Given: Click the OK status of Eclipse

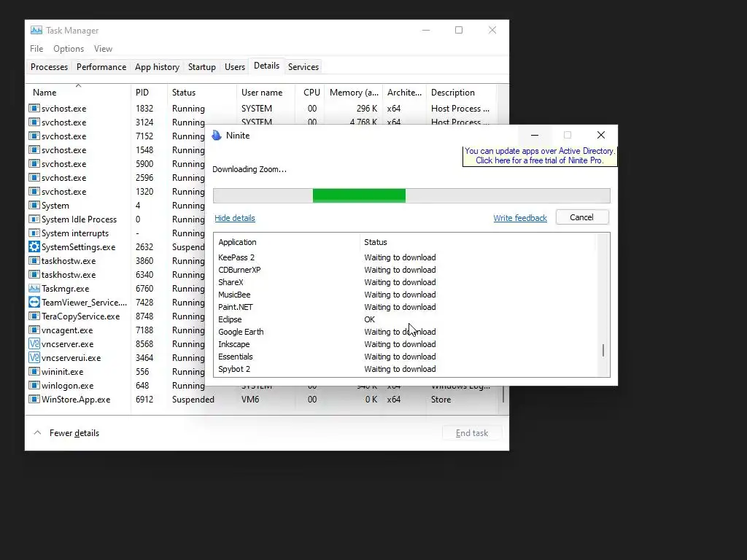Looking at the screenshot, I should click(370, 319).
